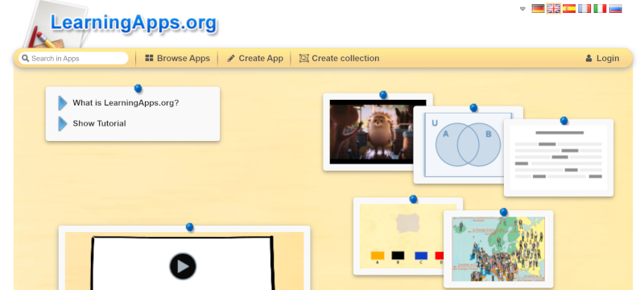Open the Venn diagram app thumbnail

pyautogui.click(x=469, y=144)
